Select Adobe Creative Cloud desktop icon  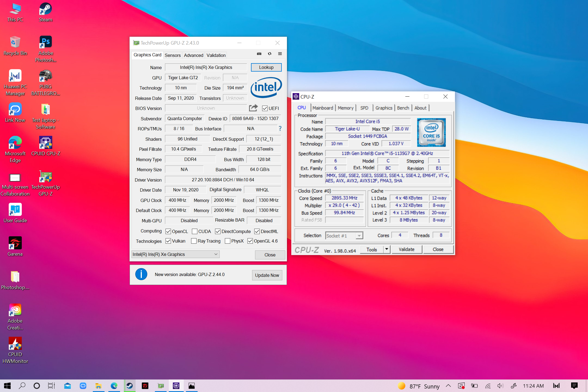[x=15, y=317]
